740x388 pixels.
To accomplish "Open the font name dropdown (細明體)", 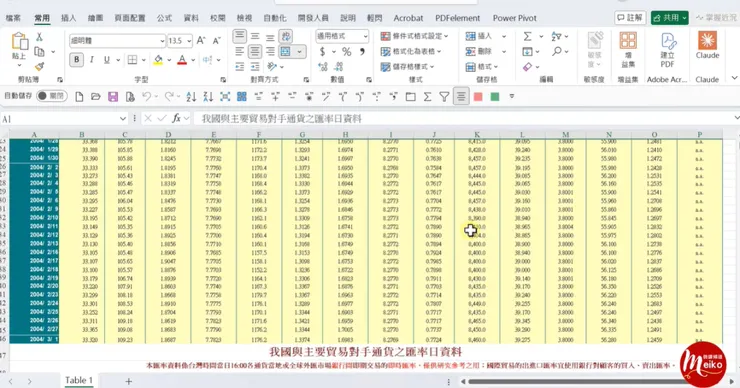I will (x=162, y=41).
